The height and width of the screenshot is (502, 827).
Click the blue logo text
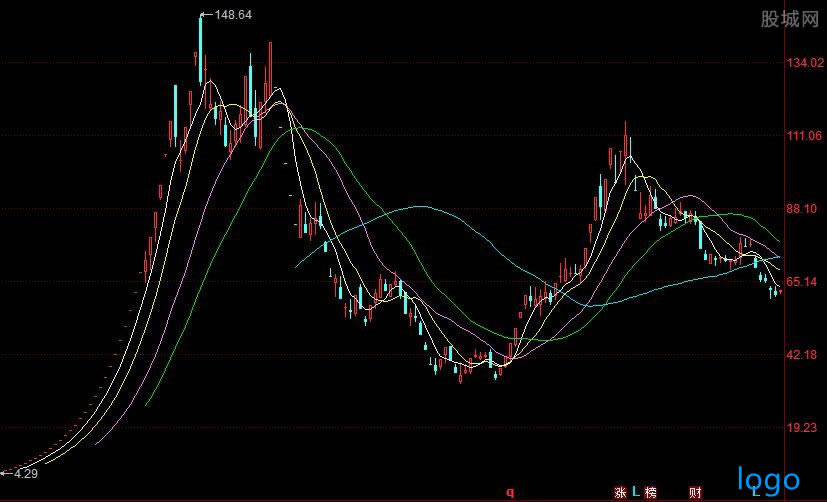click(768, 478)
